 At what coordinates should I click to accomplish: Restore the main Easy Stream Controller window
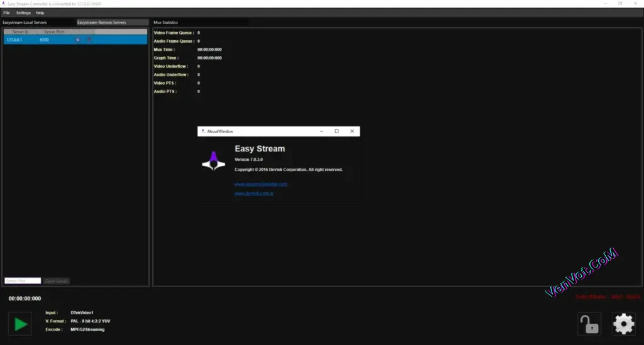coord(620,3)
